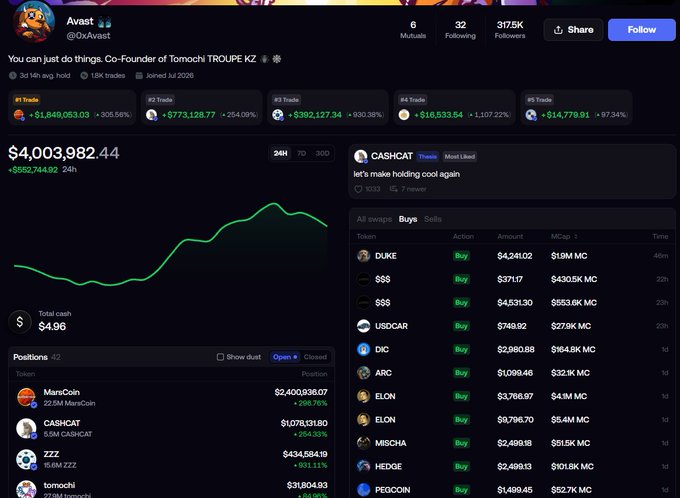Image resolution: width=680 pixels, height=498 pixels.
Task: Click the Most Liked tag
Action: 460,156
